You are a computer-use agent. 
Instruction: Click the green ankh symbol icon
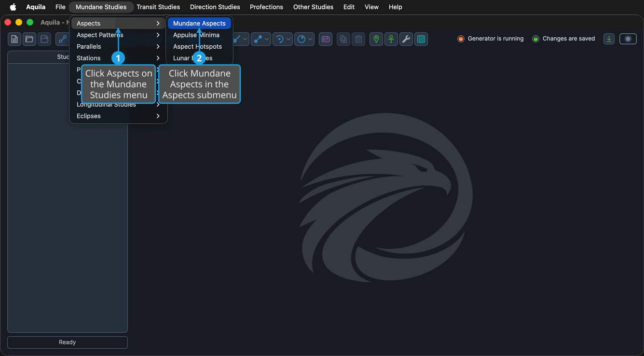tap(391, 39)
